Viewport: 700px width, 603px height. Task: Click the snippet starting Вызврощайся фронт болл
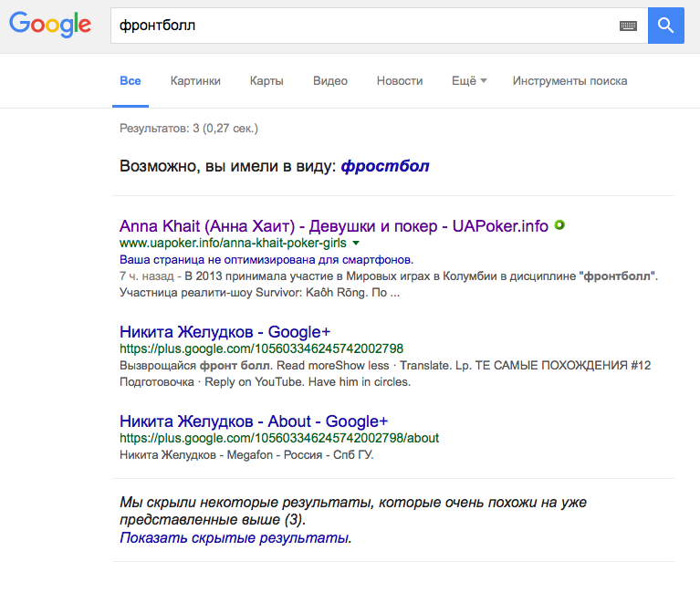coord(385,374)
